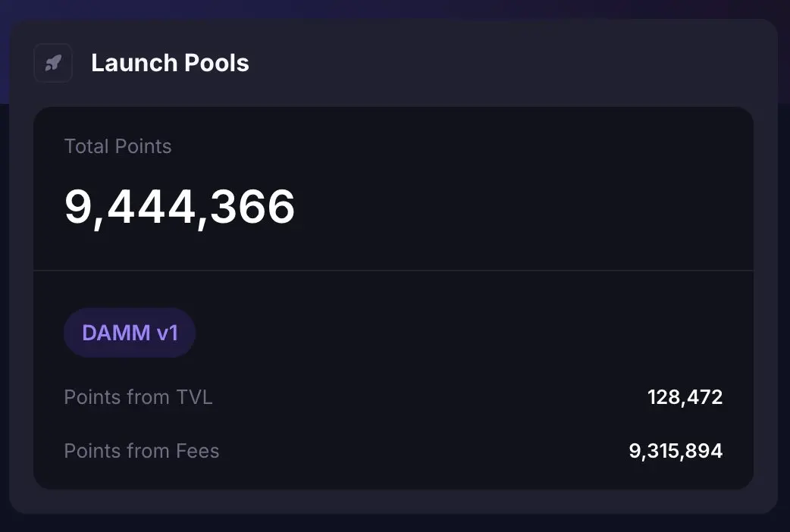Select the 9,315,894 fees points value

(x=676, y=451)
